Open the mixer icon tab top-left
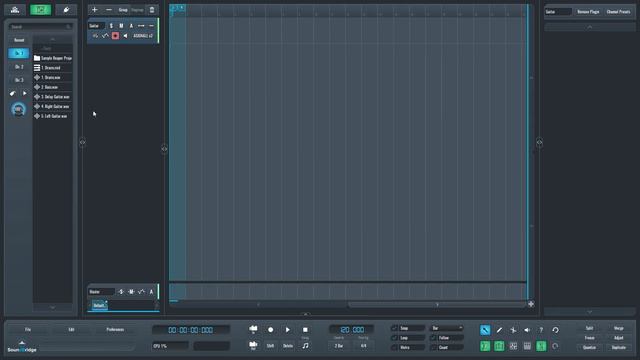The image size is (640, 360). click(15, 10)
